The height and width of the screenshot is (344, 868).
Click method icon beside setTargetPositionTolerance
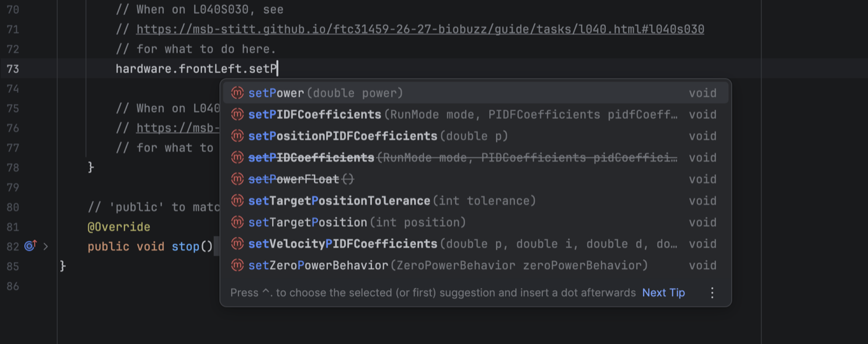(x=237, y=201)
